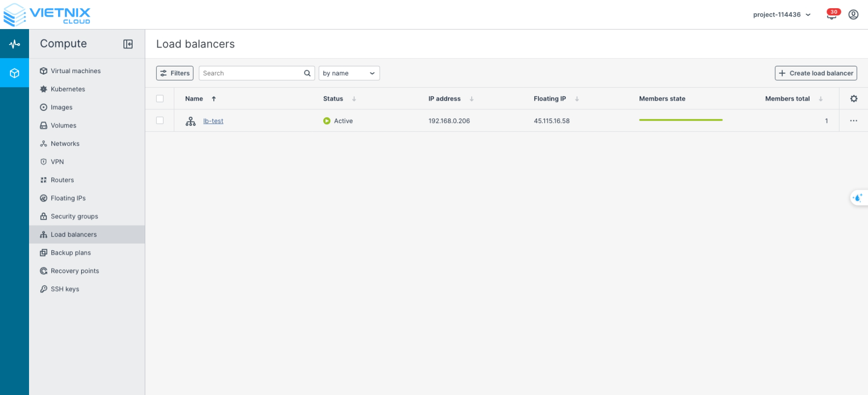Click the green members state bar
Viewport: 868px width, 395px height.
click(x=680, y=120)
